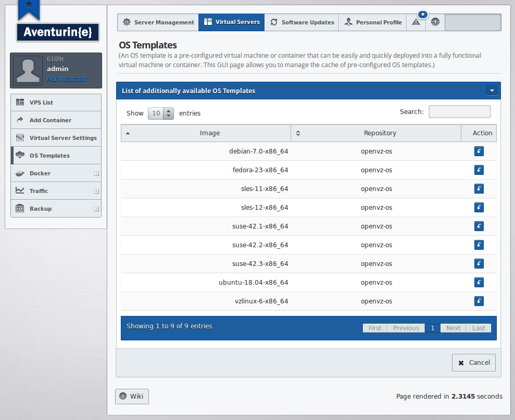Screen dimensions: 515x420
Task: Download ubuntu-18.04-x86_64 template action icon
Action: (479, 283)
